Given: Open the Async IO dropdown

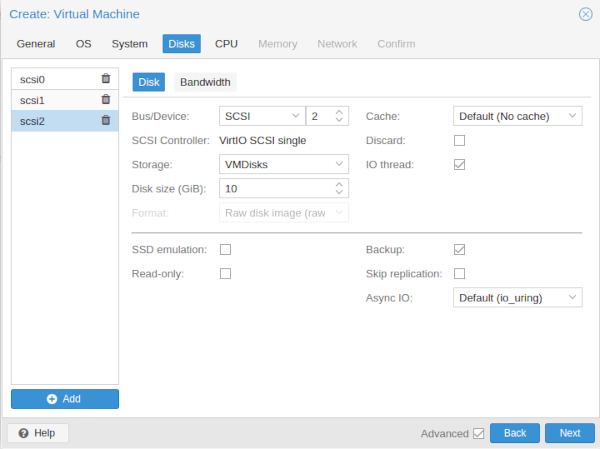Looking at the screenshot, I should click(x=517, y=297).
